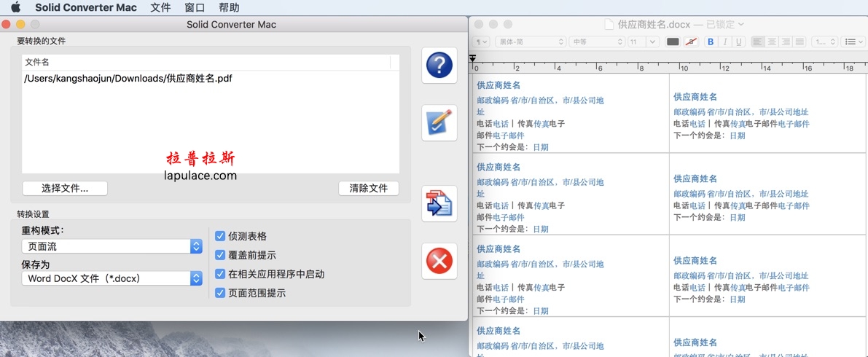Screen dimensions: 868x357
Task: Toggle the 侦测表格 checkbox
Action: click(x=220, y=236)
